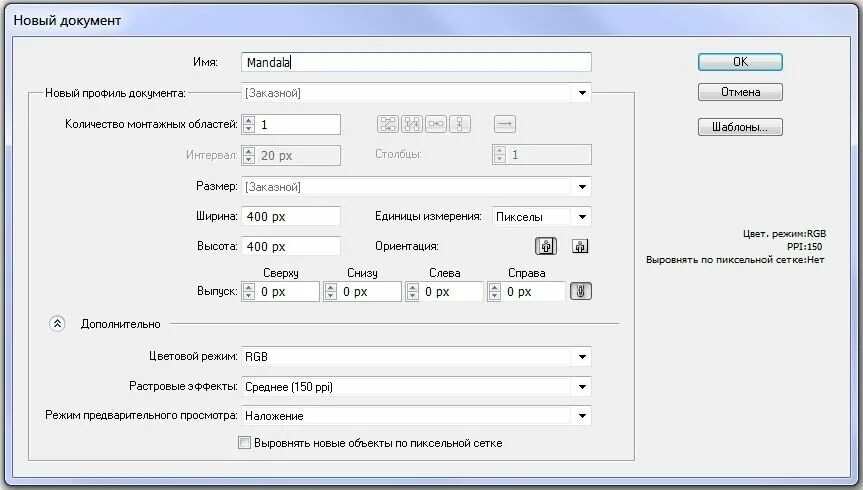Click the Ширина width field
This screenshot has width=863, height=490.
[x=291, y=216]
